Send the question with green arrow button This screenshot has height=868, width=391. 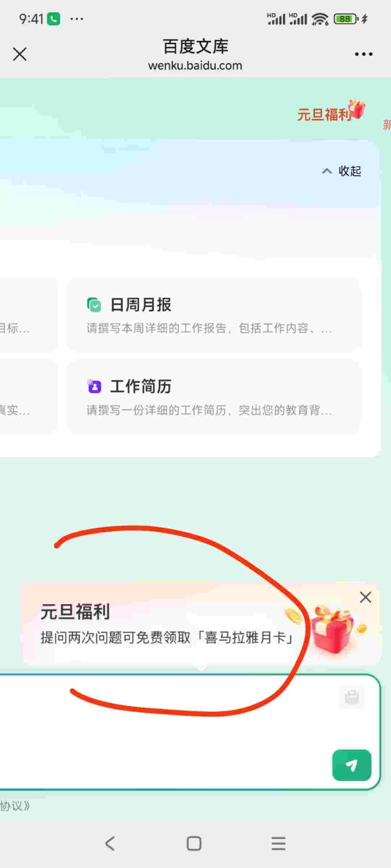click(352, 765)
